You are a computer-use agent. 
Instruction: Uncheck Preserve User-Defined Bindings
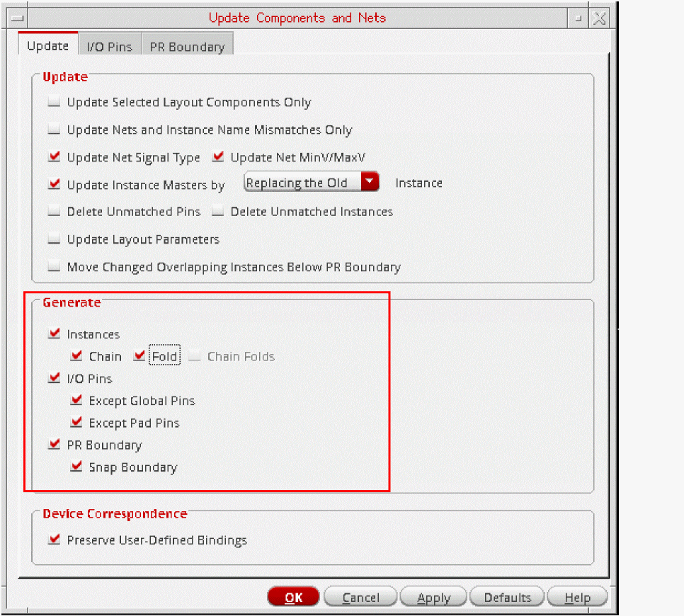pos(54,540)
